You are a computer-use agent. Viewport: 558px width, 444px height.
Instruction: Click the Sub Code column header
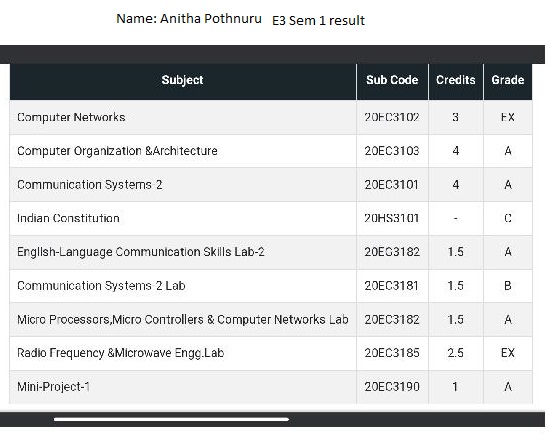[x=392, y=80]
